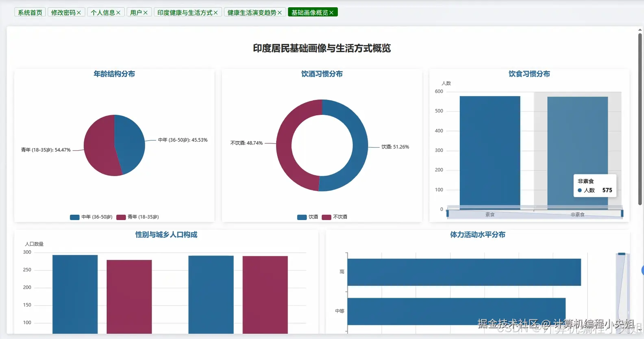Close the 修改密码 tab with its X

pyautogui.click(x=79, y=13)
